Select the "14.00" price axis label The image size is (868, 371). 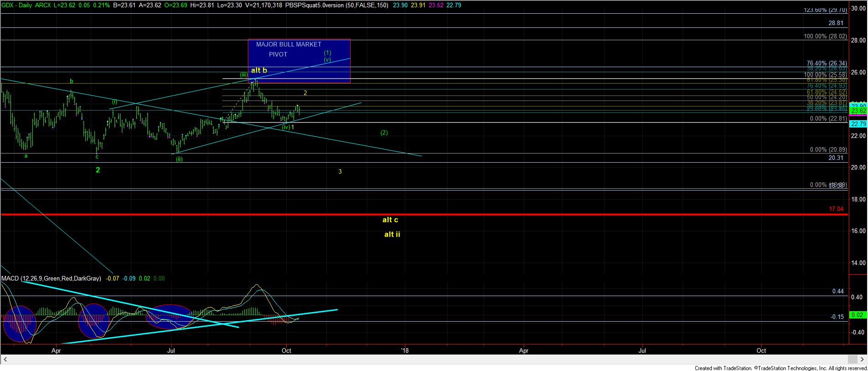858,263
